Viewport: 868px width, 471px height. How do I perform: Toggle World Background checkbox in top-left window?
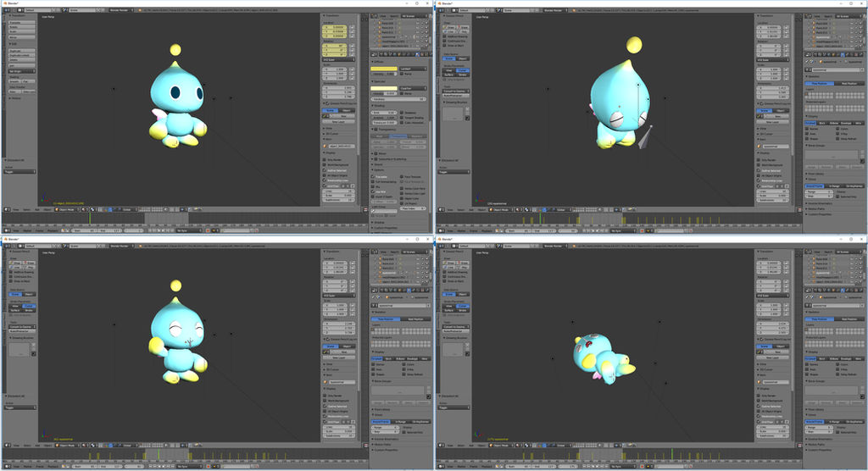(x=325, y=165)
